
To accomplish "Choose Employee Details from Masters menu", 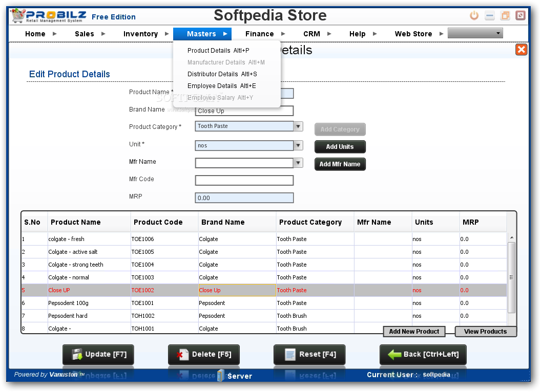I will pyautogui.click(x=222, y=86).
